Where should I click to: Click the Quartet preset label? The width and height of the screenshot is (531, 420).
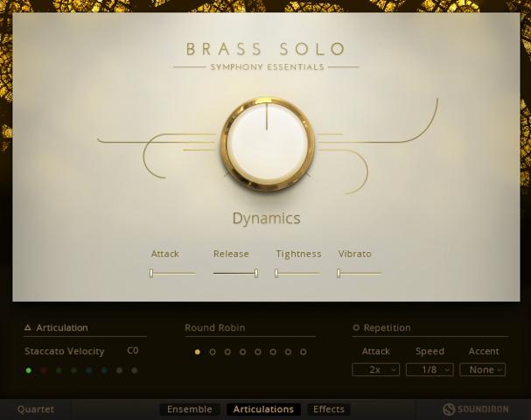pyautogui.click(x=36, y=409)
